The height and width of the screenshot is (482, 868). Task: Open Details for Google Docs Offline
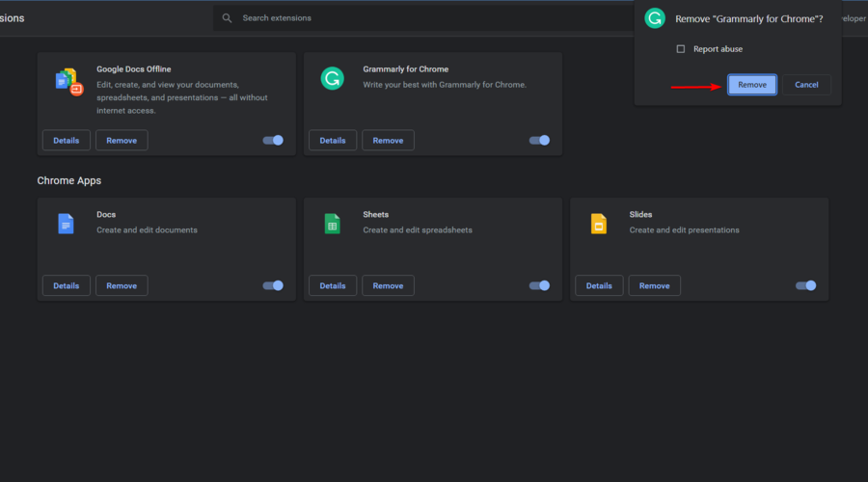(x=67, y=141)
